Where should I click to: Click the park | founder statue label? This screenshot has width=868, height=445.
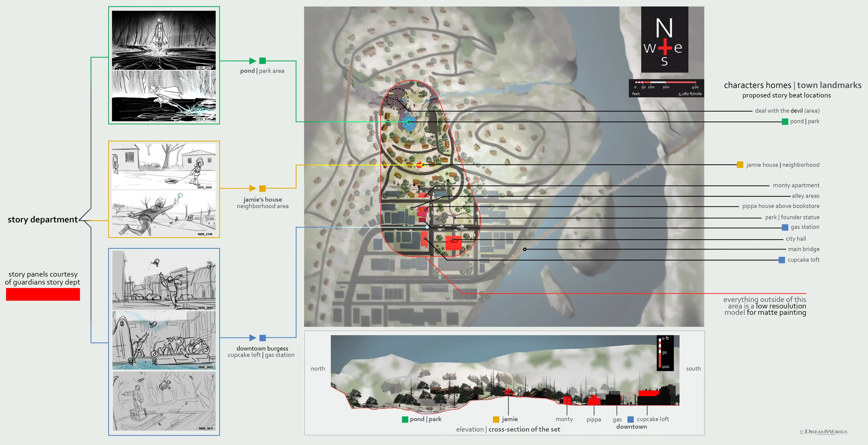[x=792, y=217]
